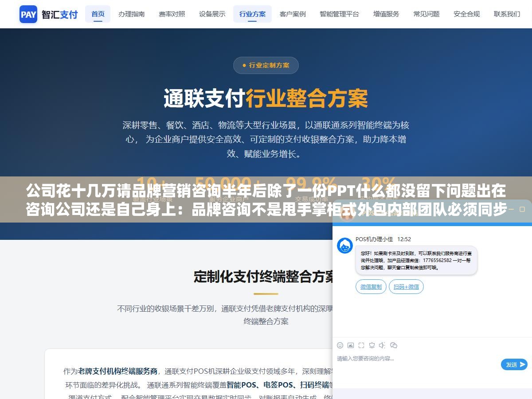
Task: Click the POS机办理小佳 12:52 name label
Action: 383,239
